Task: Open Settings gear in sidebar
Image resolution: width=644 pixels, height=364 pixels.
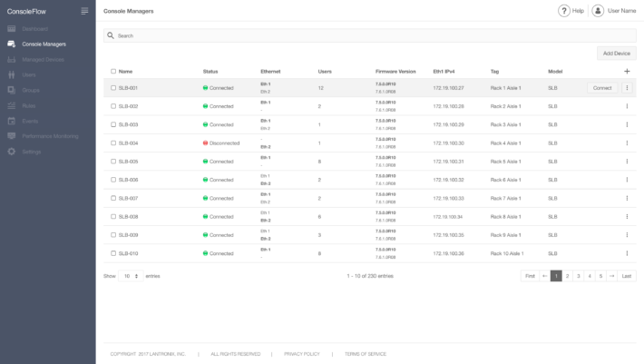Action: click(x=12, y=151)
